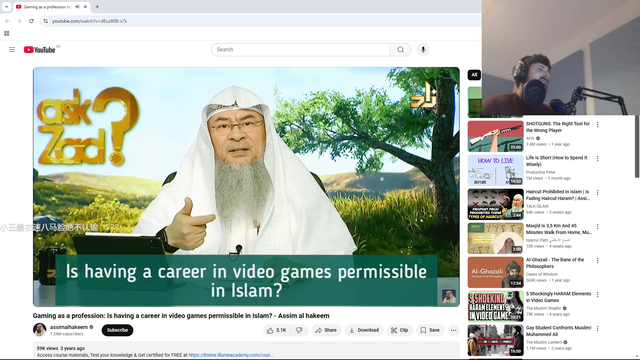640x360 pixels.
Task: Create a Clip of the video
Action: tap(400, 330)
